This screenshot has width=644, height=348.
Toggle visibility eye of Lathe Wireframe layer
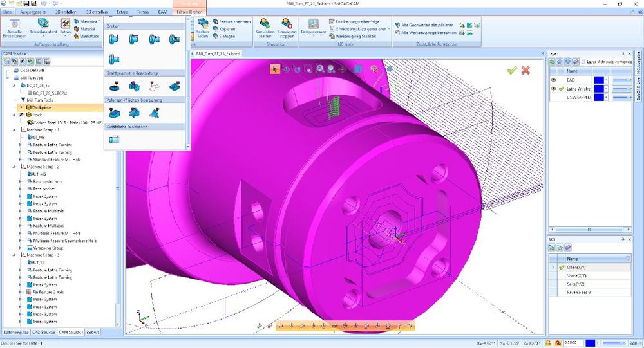pos(553,89)
